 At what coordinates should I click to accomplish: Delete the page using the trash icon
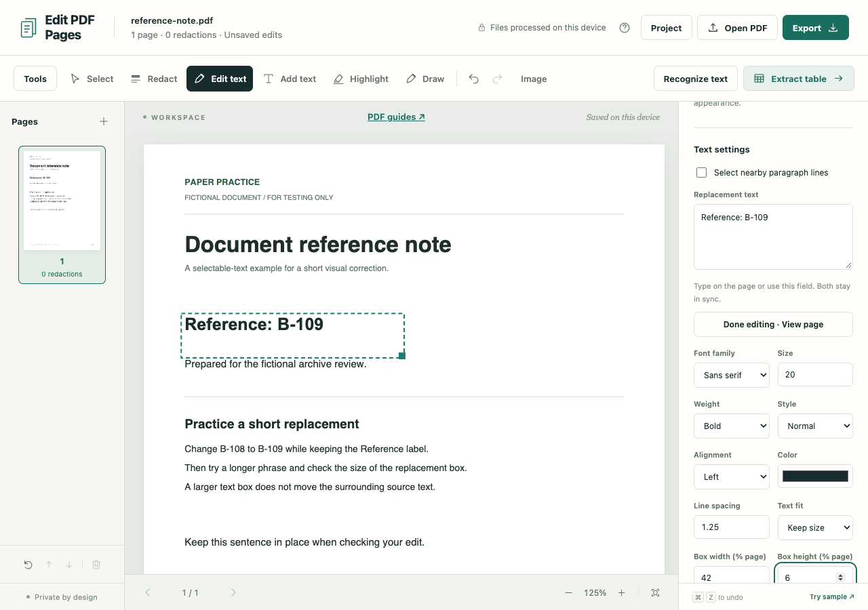(x=96, y=565)
